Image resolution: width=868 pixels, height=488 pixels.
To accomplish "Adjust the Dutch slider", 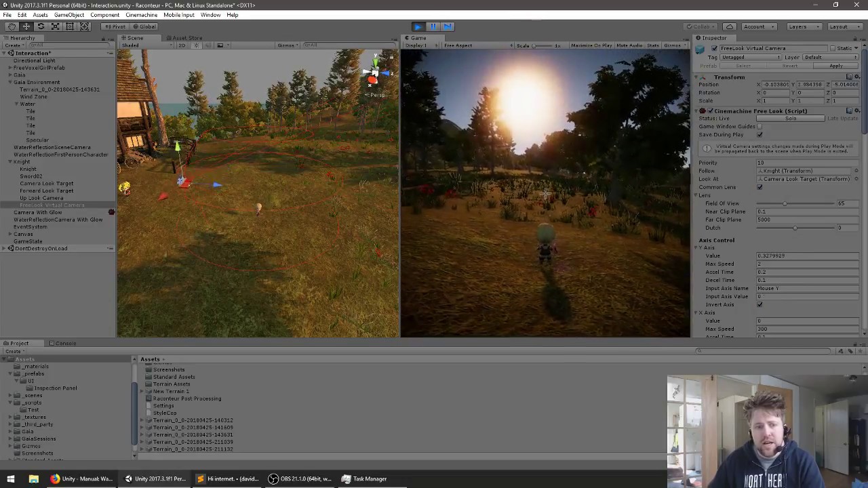I will (x=795, y=228).
